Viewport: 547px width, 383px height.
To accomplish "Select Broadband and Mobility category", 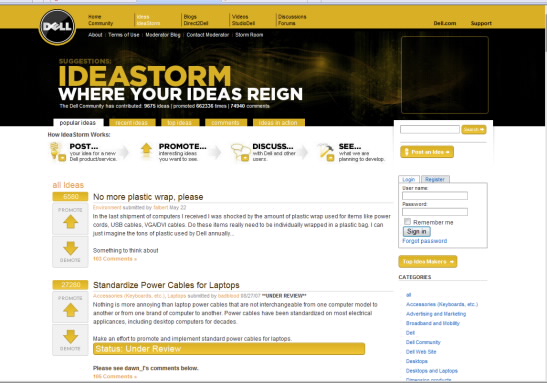I will (x=433, y=323).
